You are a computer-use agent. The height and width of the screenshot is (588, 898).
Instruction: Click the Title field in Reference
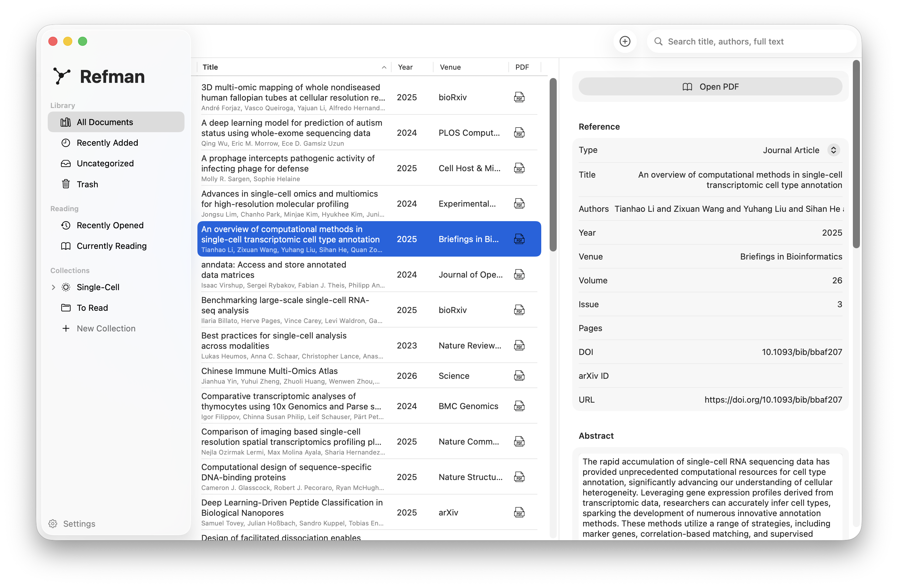710,180
